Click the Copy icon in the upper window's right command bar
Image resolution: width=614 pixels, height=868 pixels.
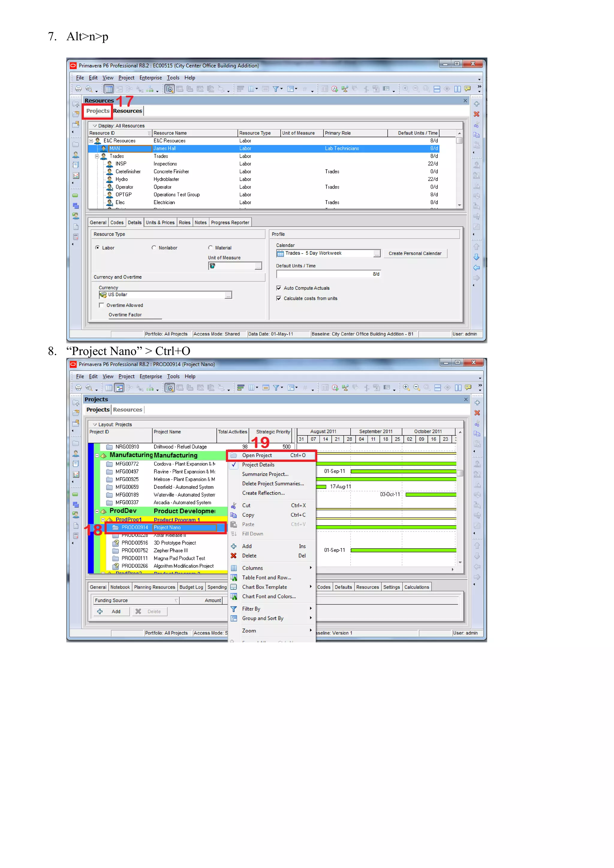(x=477, y=135)
